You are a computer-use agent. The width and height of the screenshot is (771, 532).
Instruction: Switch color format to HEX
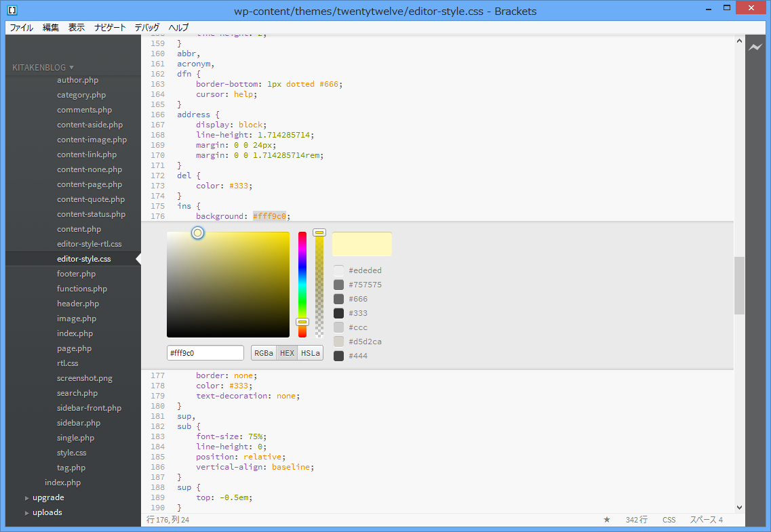pyautogui.click(x=287, y=353)
